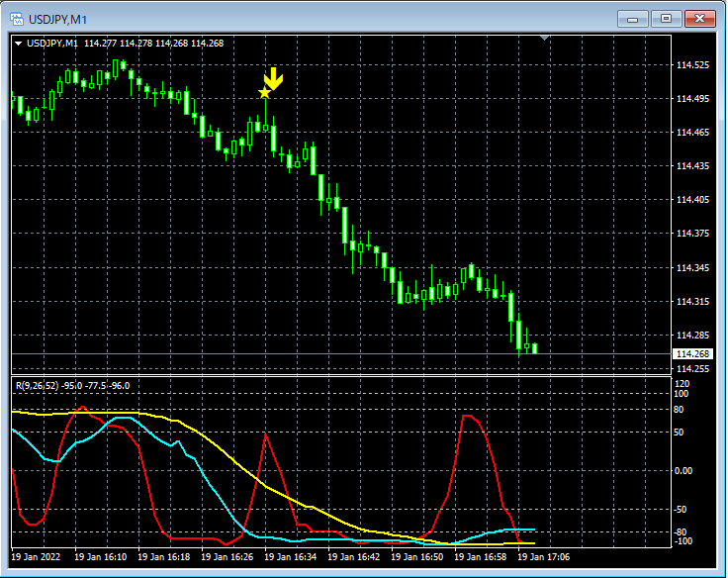728x578 pixels.
Task: Click the yellow down arrow signal
Action: click(x=274, y=79)
